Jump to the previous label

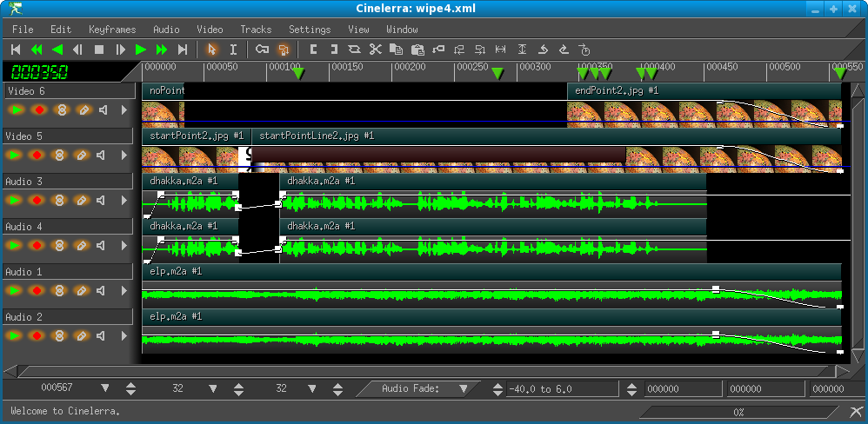click(459, 50)
